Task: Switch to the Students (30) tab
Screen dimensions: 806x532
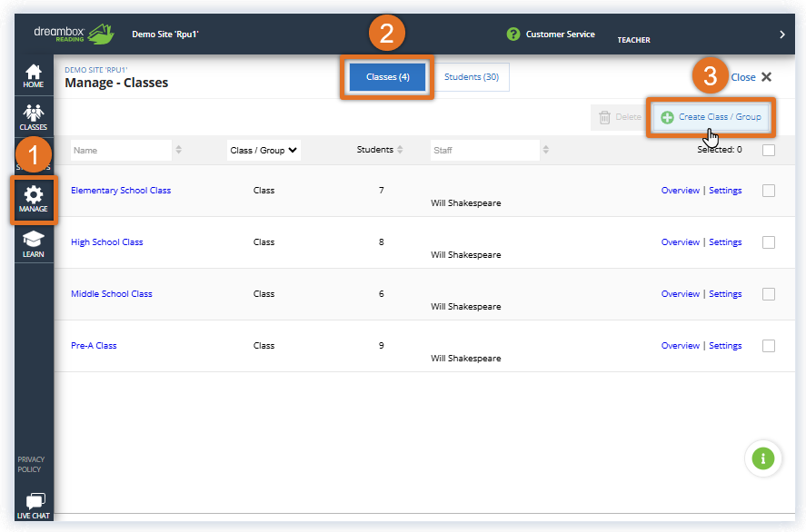Action: click(x=472, y=77)
